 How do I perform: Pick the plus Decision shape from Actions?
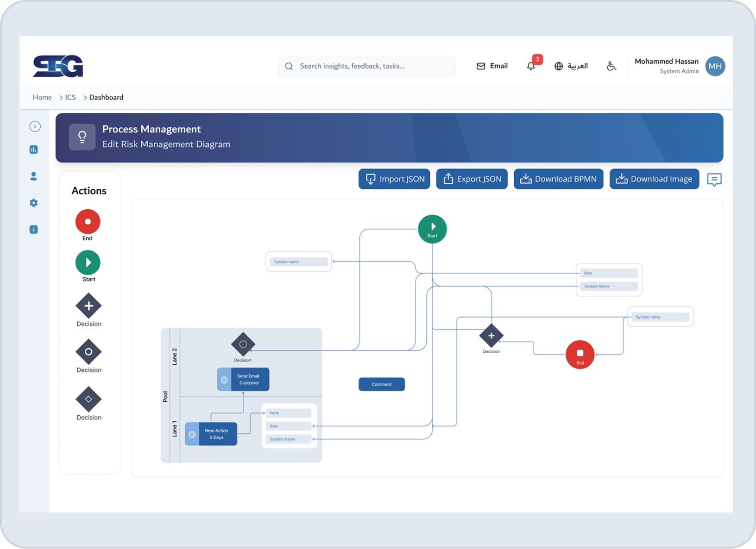tap(88, 306)
